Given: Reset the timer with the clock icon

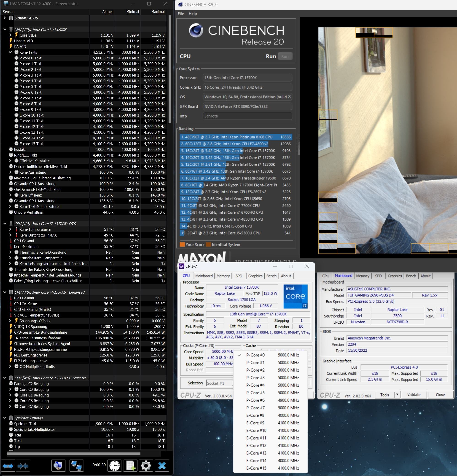Looking at the screenshot, I should (x=114, y=466).
